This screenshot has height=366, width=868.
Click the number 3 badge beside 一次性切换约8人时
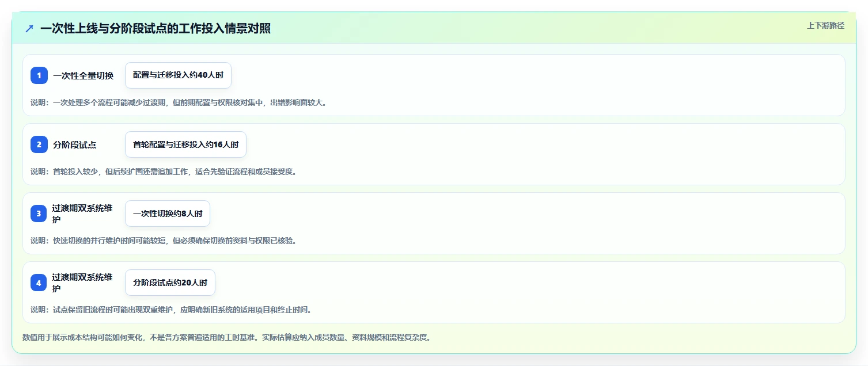click(x=39, y=213)
